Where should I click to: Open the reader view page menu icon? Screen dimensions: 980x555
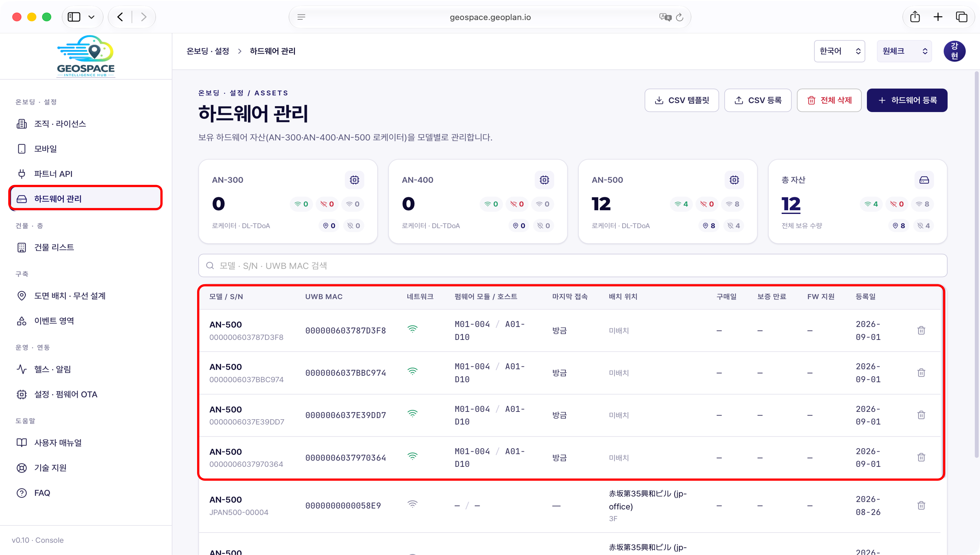pyautogui.click(x=301, y=17)
